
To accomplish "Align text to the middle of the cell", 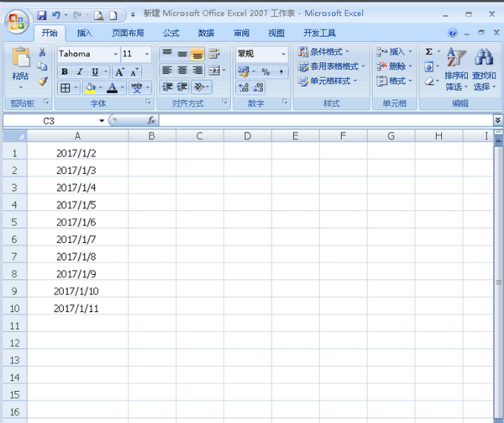I will [182, 53].
